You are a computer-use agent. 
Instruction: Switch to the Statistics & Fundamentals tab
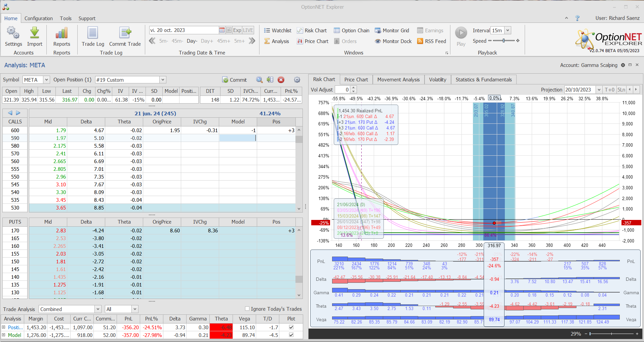click(x=484, y=80)
